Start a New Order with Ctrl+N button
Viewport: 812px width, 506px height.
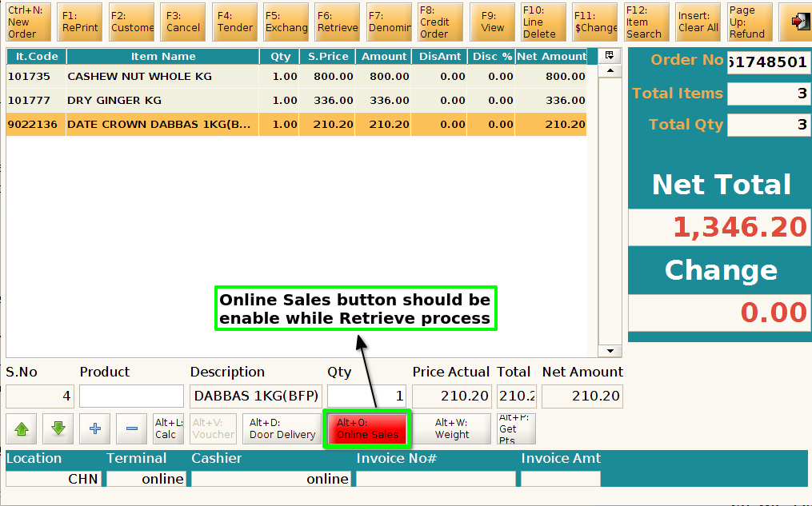click(28, 22)
